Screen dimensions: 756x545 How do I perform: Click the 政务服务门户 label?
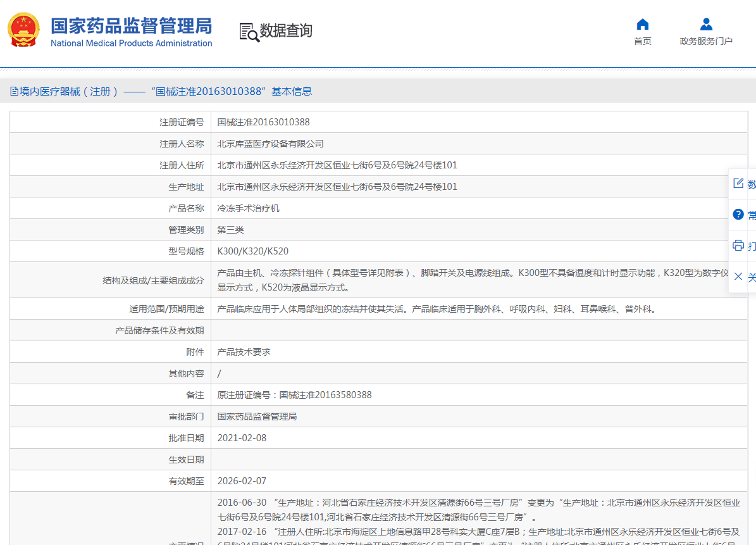[706, 41]
